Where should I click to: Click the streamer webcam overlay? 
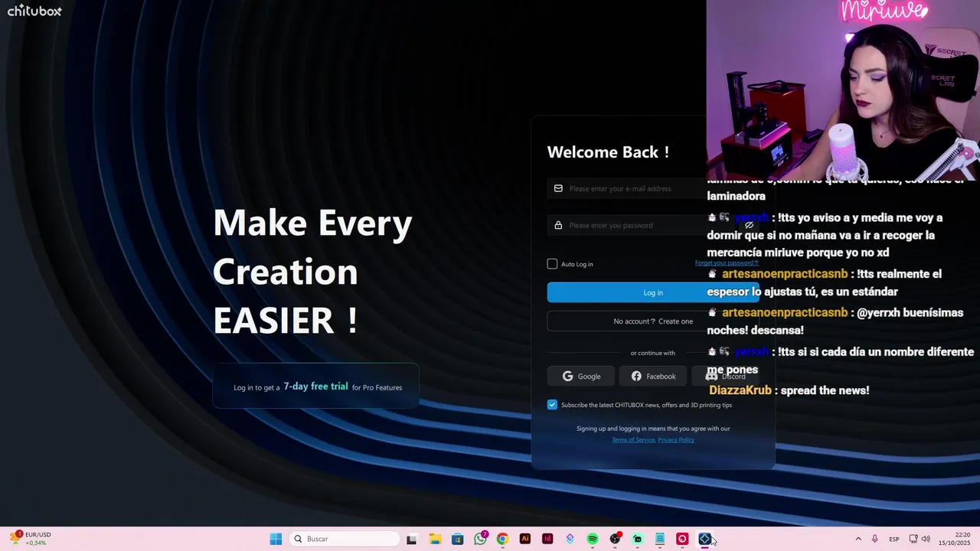tap(843, 90)
